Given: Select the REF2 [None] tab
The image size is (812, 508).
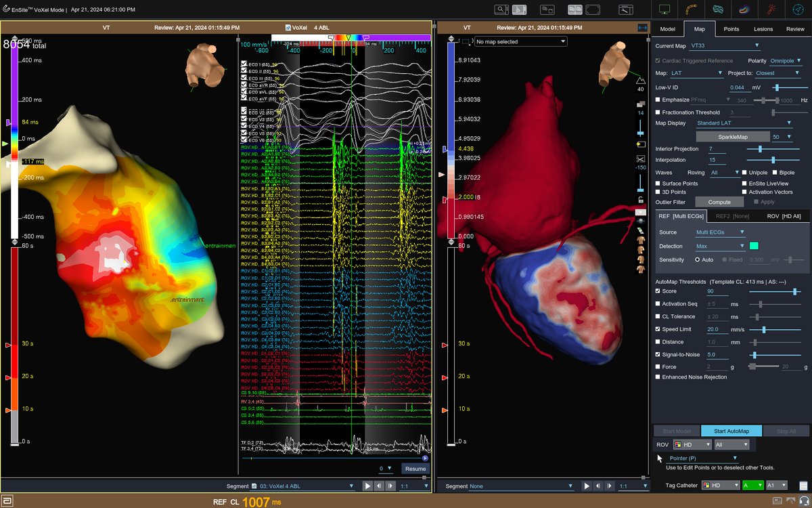Looking at the screenshot, I should pyautogui.click(x=731, y=216).
